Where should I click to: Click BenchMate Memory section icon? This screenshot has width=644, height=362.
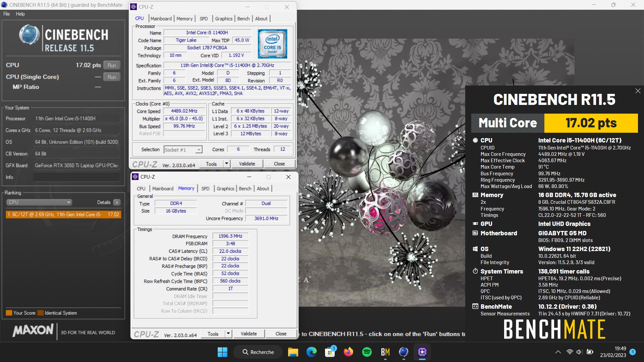475,195
